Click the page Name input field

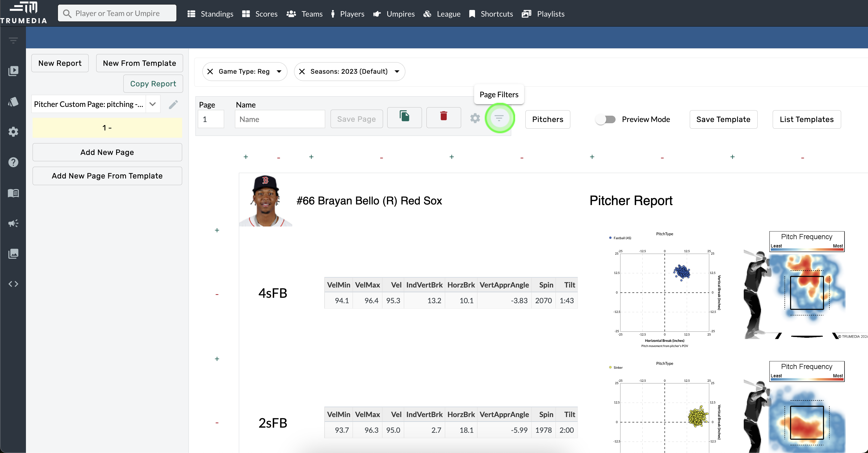280,119
